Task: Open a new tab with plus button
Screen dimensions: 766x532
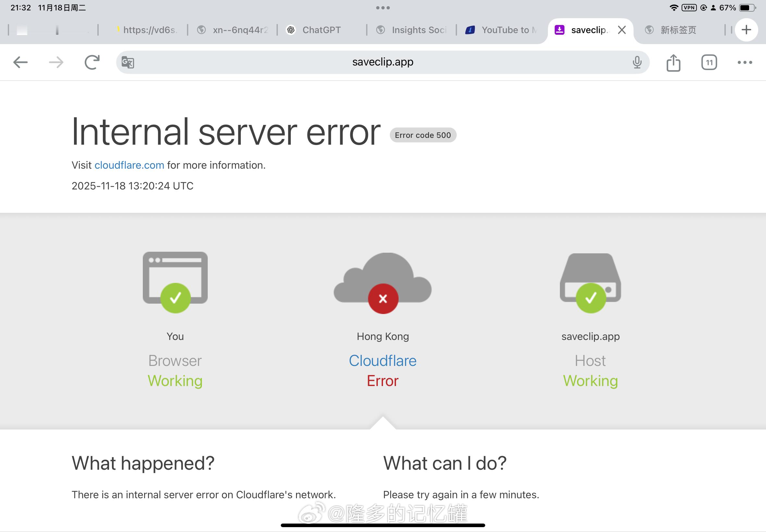Action: pos(746,30)
